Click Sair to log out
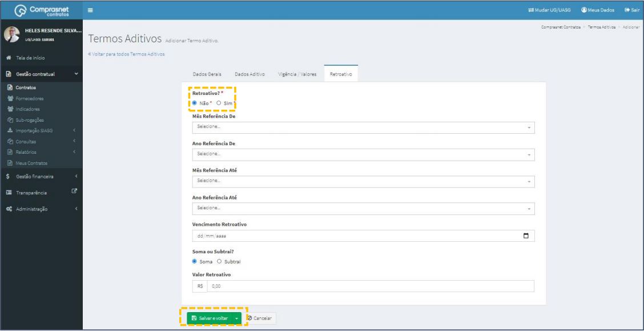 [x=633, y=10]
